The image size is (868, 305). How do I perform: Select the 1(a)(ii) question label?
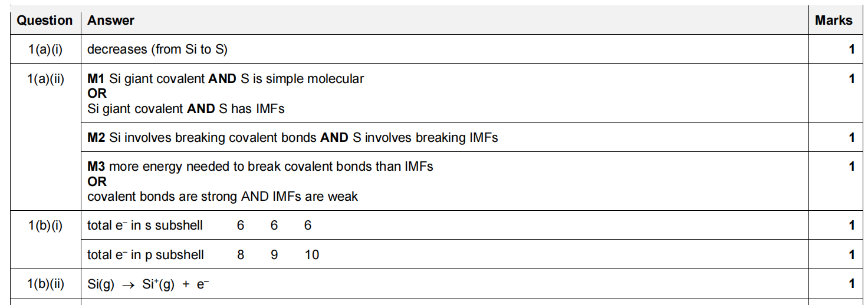coord(45,78)
